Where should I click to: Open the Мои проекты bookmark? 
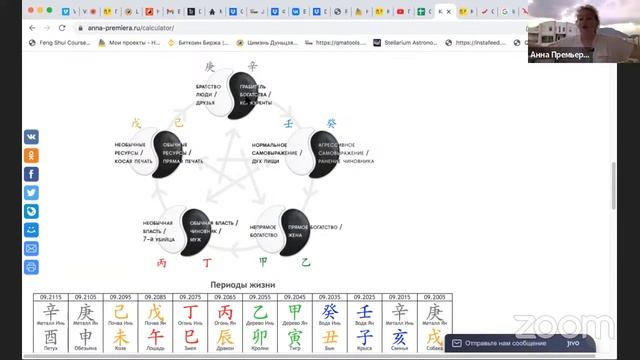pyautogui.click(x=129, y=42)
